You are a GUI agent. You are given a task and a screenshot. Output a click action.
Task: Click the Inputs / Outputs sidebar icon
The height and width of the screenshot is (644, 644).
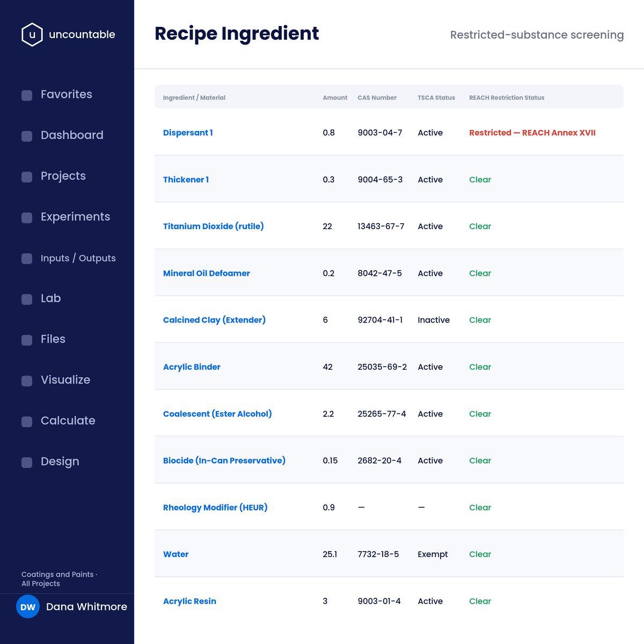pos(27,259)
